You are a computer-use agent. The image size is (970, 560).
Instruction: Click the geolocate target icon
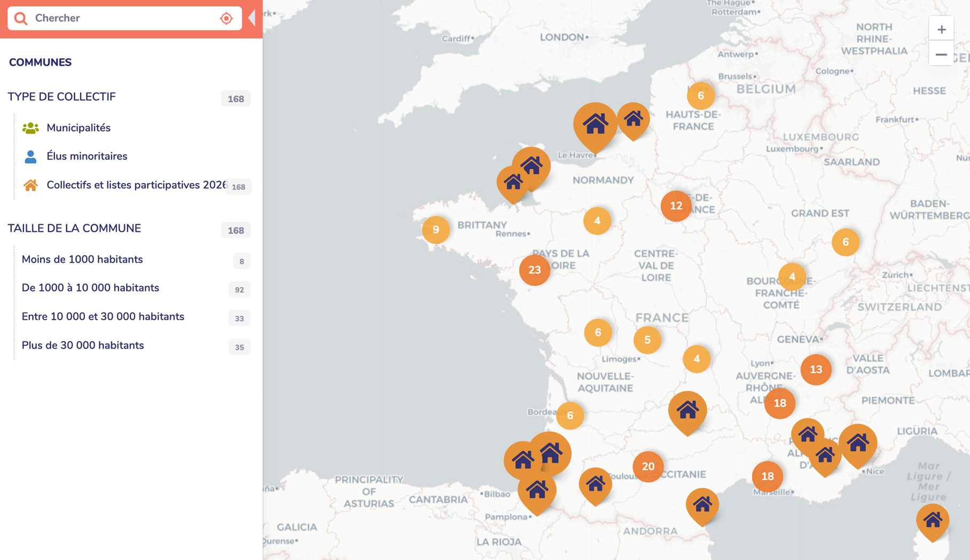coord(226,19)
